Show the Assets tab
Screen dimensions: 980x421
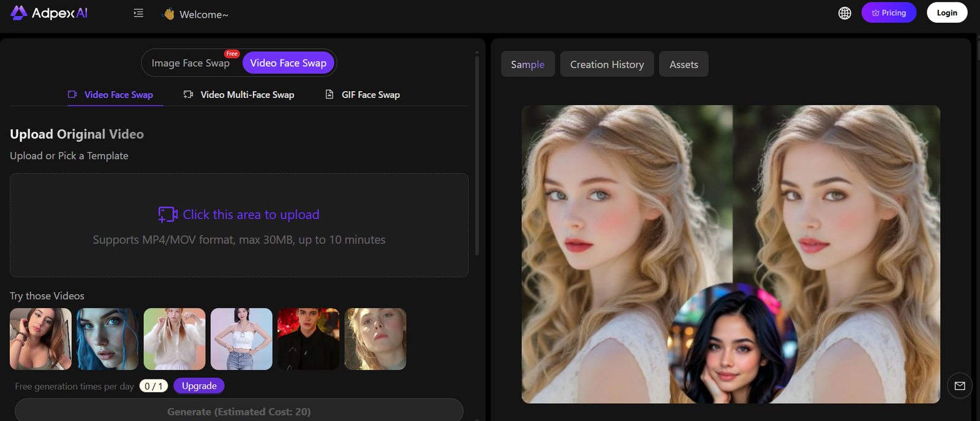tap(684, 64)
